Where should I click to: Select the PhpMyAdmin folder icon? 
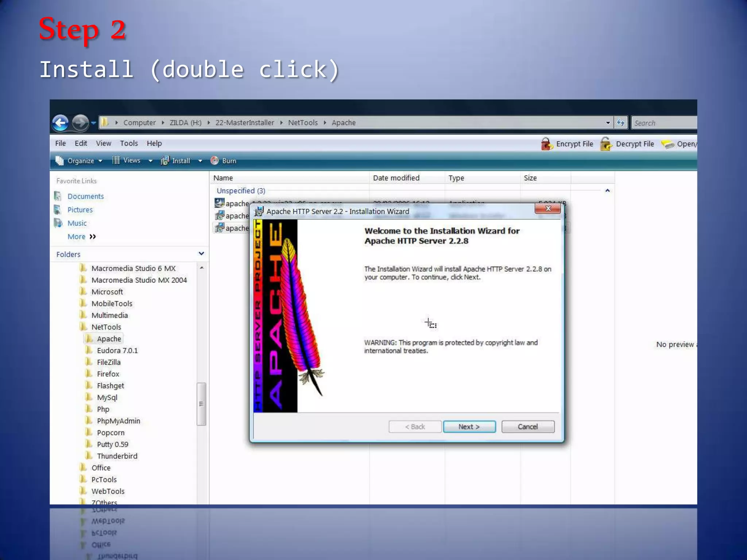tap(89, 420)
